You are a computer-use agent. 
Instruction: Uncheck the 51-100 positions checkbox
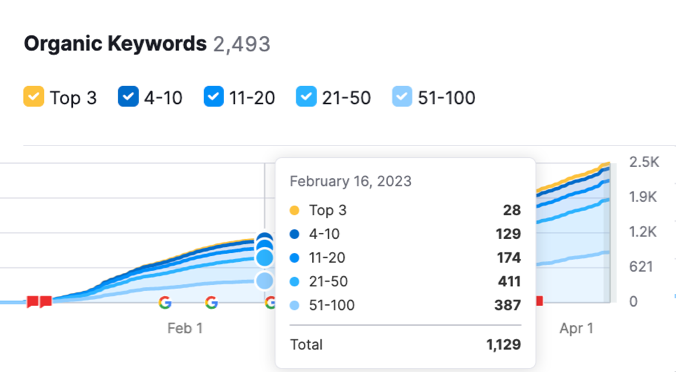tap(402, 96)
